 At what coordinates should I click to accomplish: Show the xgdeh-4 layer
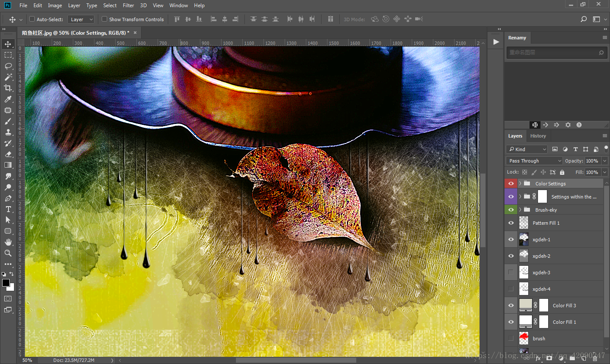511,289
